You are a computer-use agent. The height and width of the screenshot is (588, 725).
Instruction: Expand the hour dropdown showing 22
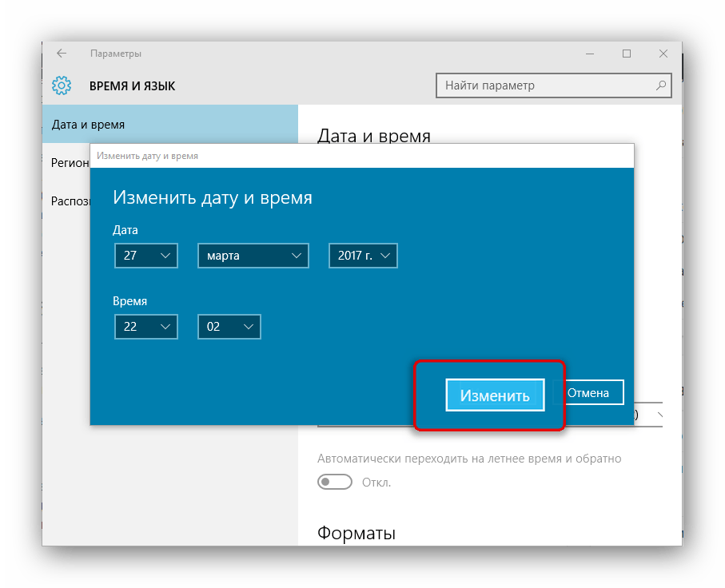[145, 327]
